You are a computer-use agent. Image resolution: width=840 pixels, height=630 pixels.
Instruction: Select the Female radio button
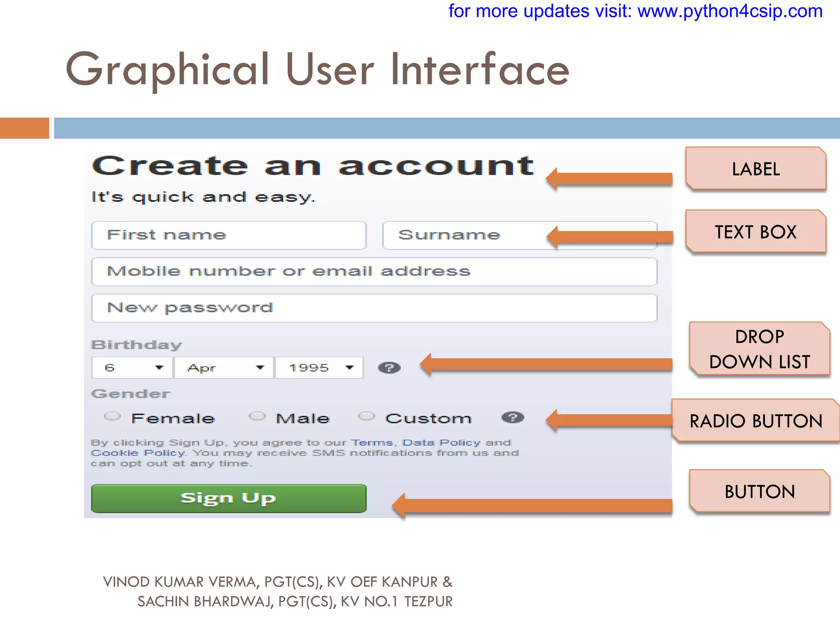click(x=112, y=417)
